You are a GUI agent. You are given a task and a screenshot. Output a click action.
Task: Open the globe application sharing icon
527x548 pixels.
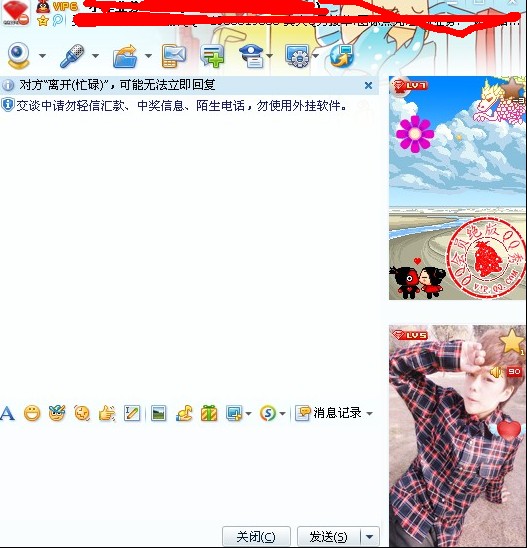[341, 56]
